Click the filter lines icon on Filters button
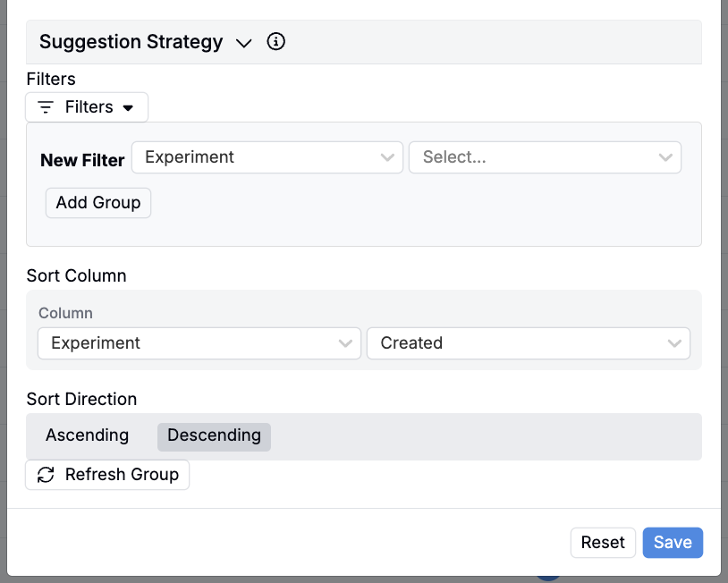Screen dimensions: 728x583 46,107
